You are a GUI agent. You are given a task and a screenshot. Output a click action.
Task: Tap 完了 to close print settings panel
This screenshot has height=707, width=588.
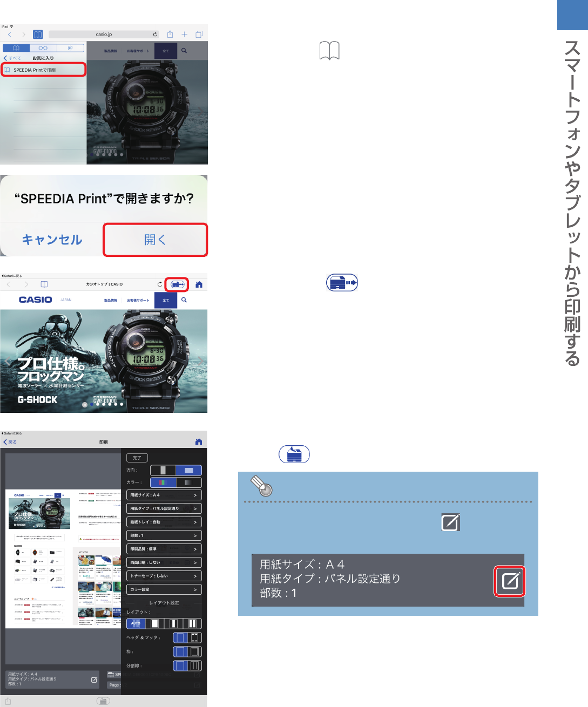[137, 458]
